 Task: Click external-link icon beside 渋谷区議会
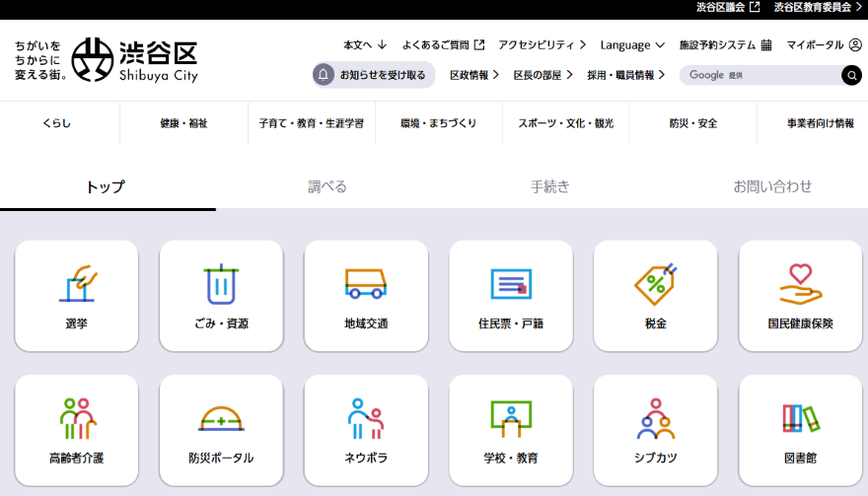(755, 7)
